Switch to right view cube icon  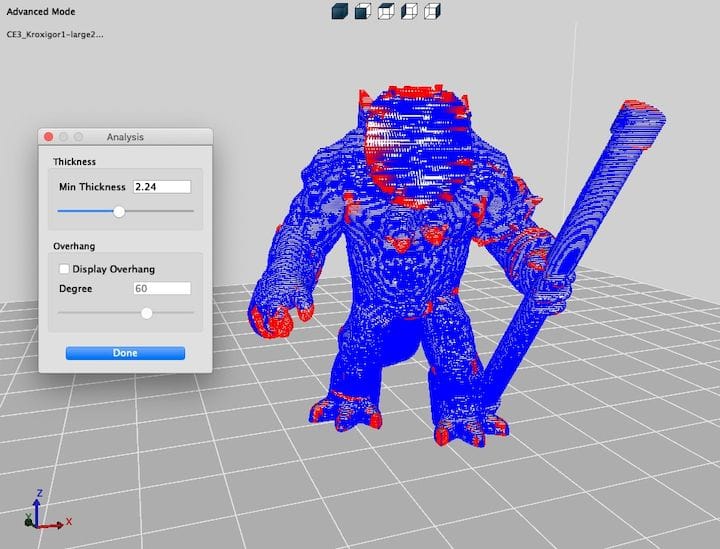tap(432, 11)
